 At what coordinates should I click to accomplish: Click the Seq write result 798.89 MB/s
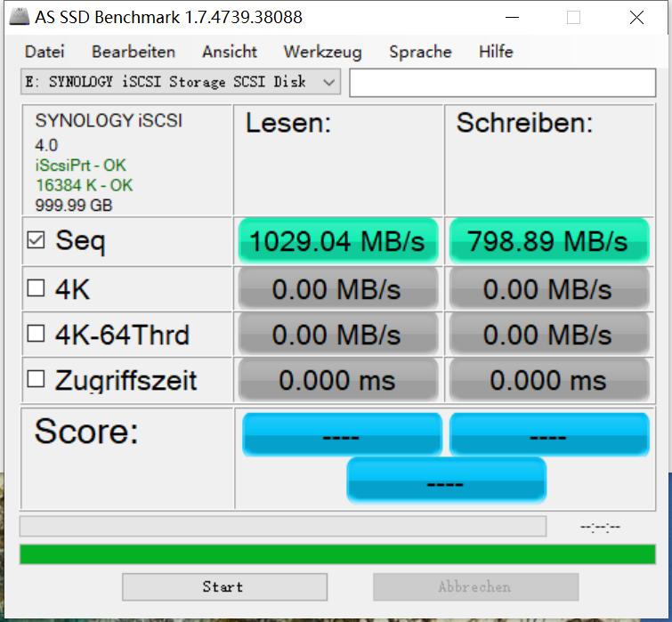[549, 241]
